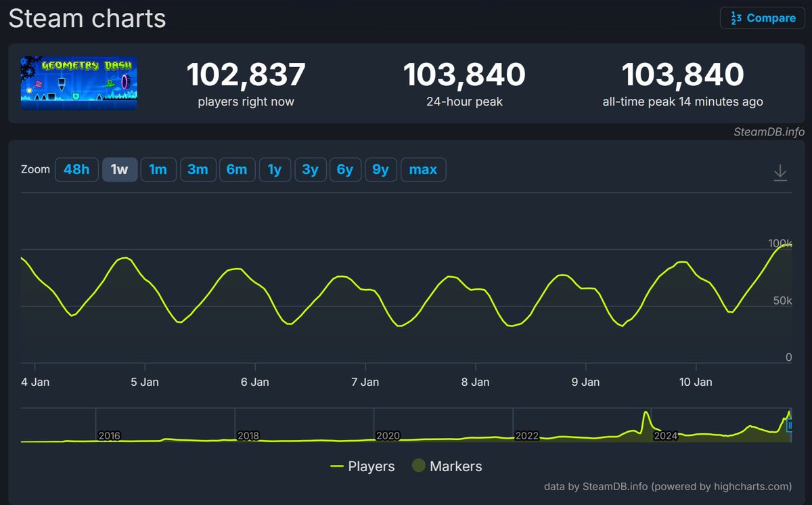
Task: Select the 1y zoom range
Action: 275,169
